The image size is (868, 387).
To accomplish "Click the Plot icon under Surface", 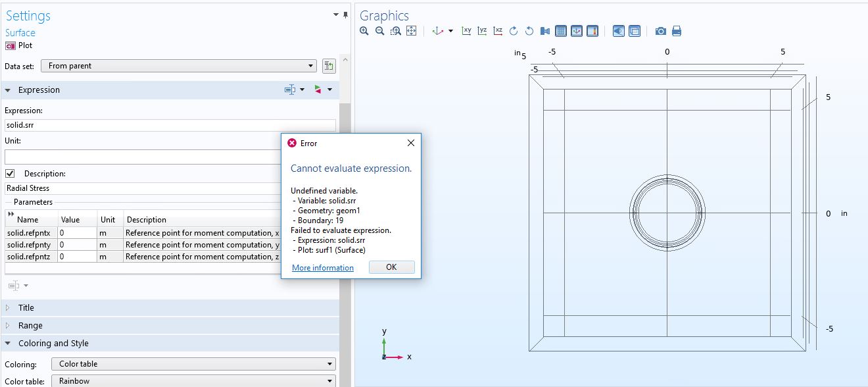I will coord(11,45).
